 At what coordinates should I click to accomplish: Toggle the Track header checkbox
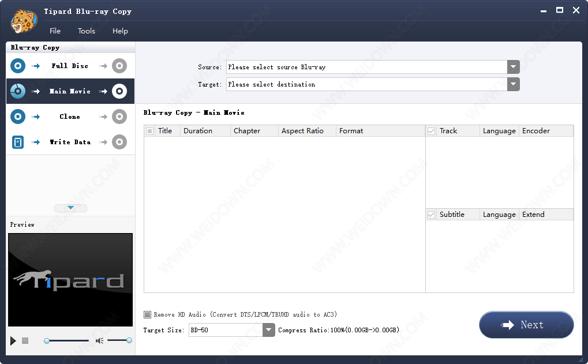tap(431, 131)
